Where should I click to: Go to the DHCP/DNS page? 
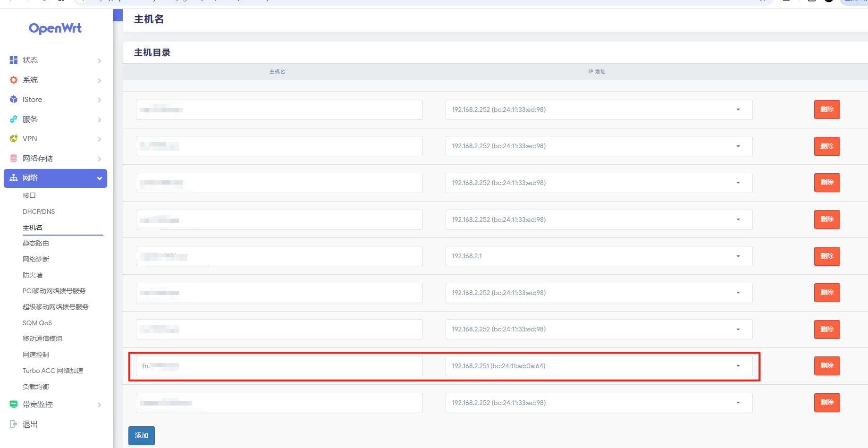tap(39, 211)
